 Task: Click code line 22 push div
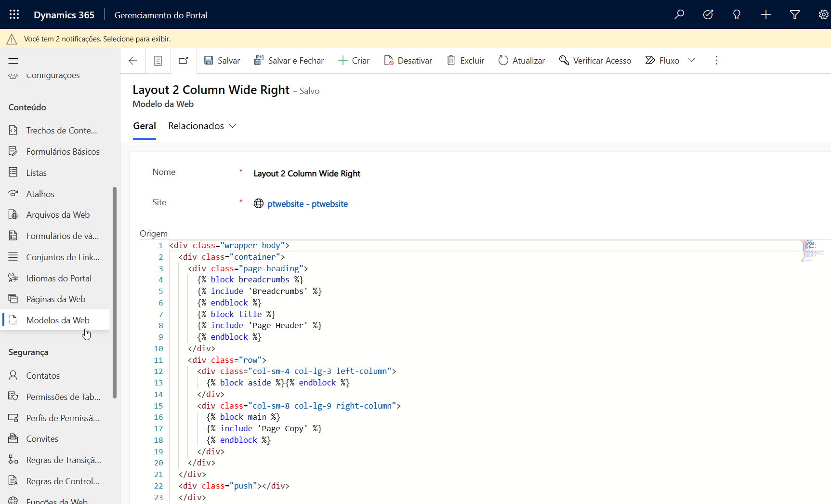coord(234,486)
